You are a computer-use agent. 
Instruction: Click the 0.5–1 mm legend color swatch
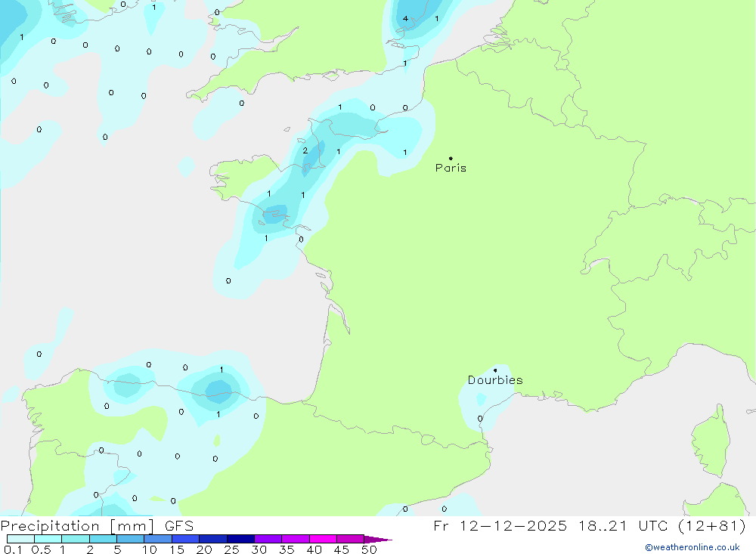pos(48,539)
